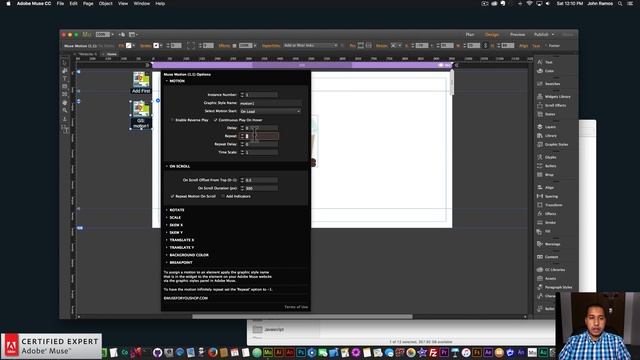This screenshot has width=640, height=360.
Task: Open the Object menu
Action: point(105,3)
